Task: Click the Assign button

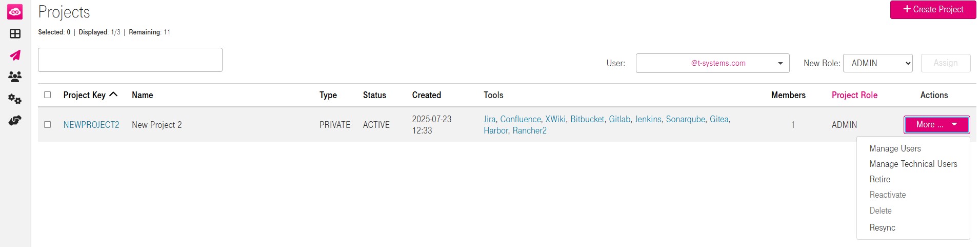Action: [946, 63]
